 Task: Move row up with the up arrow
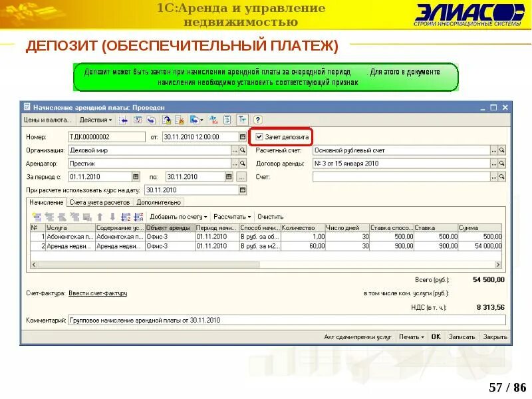click(100, 217)
